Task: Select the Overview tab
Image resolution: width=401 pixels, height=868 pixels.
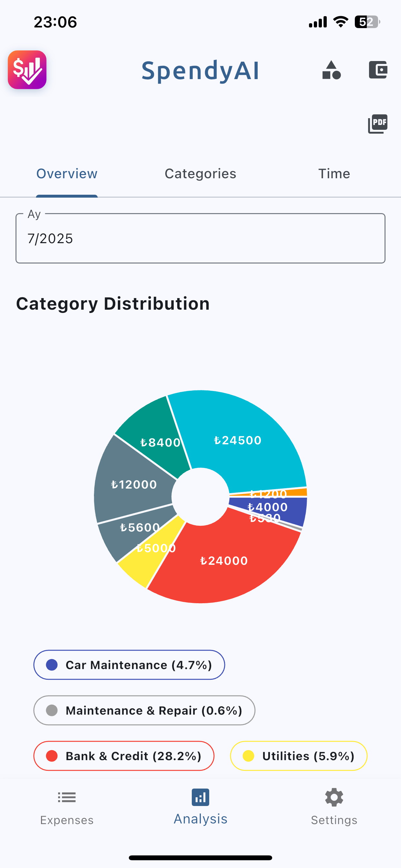Action: [x=67, y=174]
